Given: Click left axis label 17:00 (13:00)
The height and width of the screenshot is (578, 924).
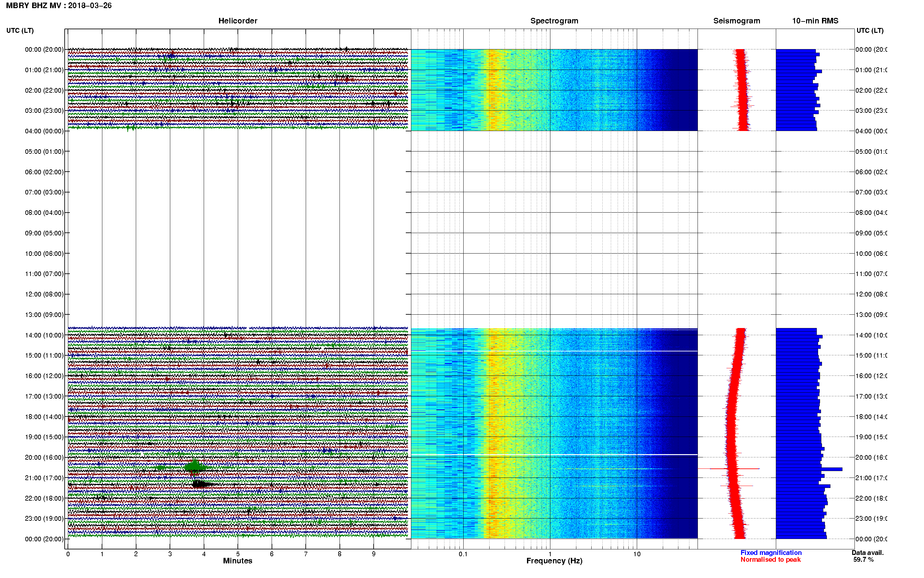Looking at the screenshot, I should coord(44,396).
